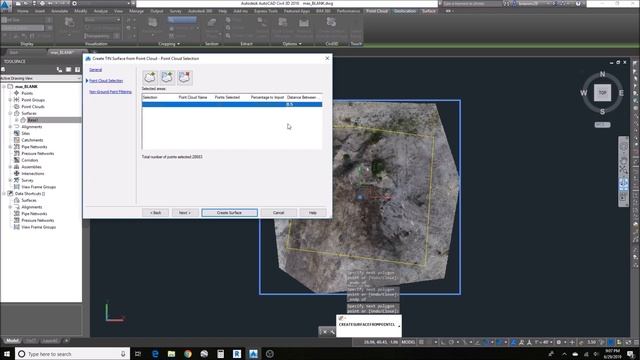Click the Toolspace panorama display icon

point(69,70)
